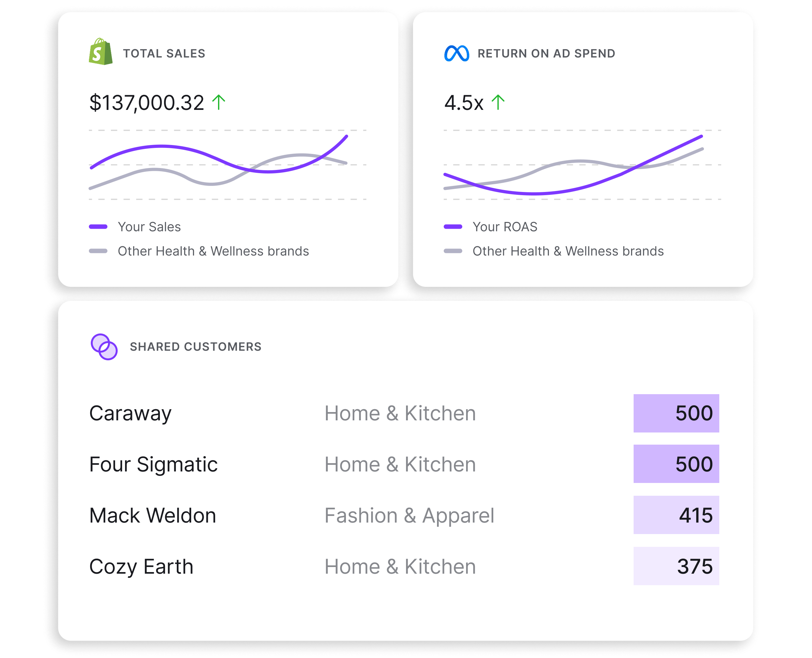Click the Meta infinity logo icon
Screen dimensions: 812x658
[x=456, y=53]
